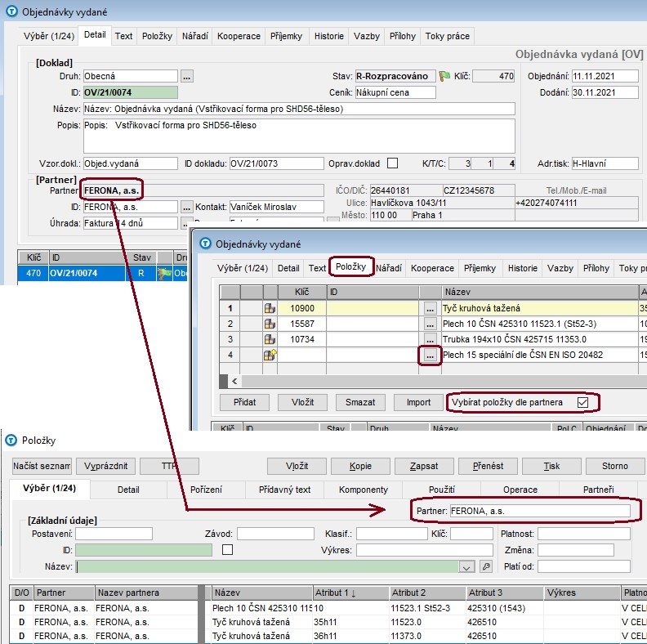Viewport: 647px width, 644px height.
Task: Select row 470 OV/21/0074 in the list
Action: point(102,273)
